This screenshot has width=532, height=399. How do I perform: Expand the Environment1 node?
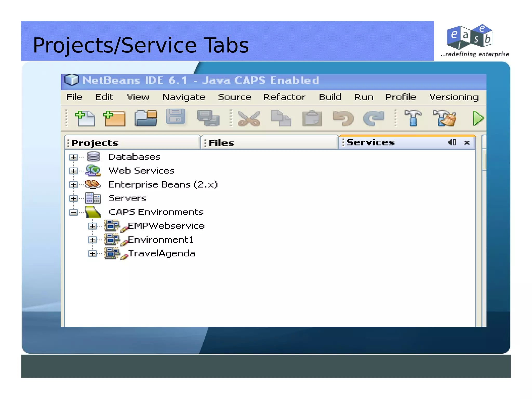click(92, 240)
